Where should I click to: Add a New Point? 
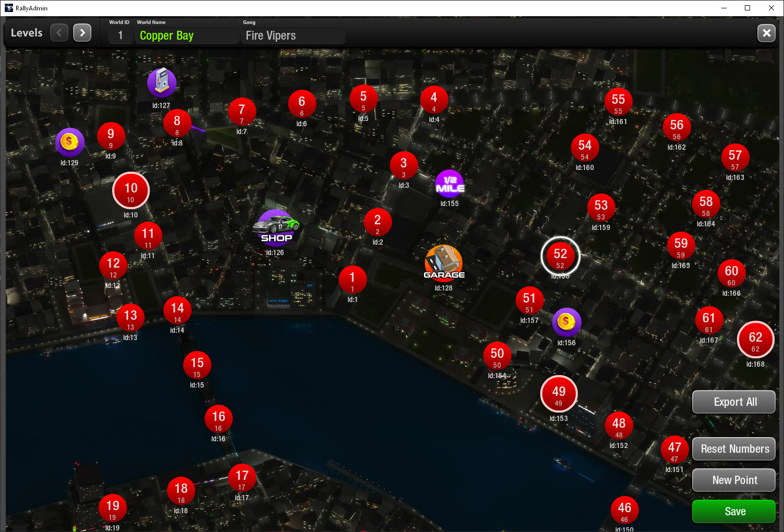coord(734,480)
